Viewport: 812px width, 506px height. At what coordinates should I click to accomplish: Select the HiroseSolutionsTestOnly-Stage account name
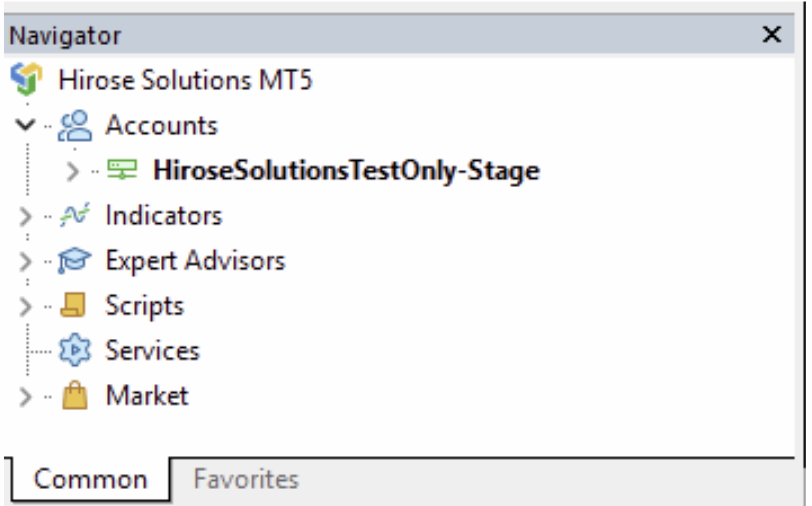pos(345,171)
